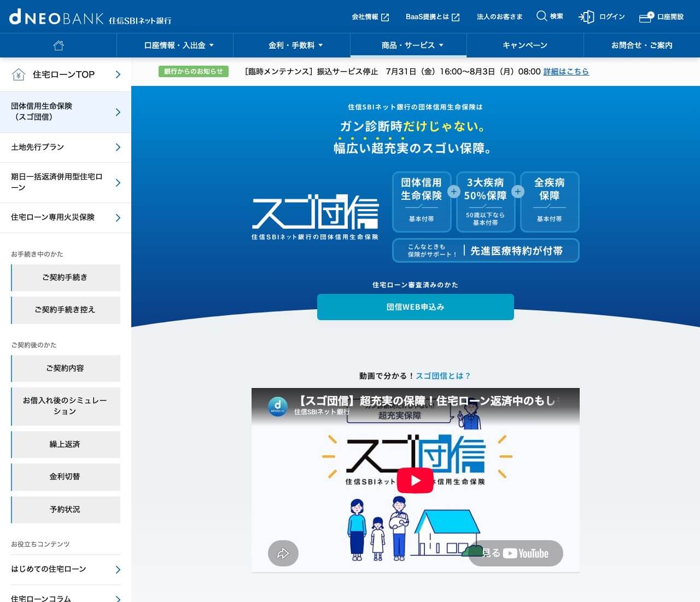Click the d NEOBANK logo
700x602 pixels.
click(x=90, y=18)
